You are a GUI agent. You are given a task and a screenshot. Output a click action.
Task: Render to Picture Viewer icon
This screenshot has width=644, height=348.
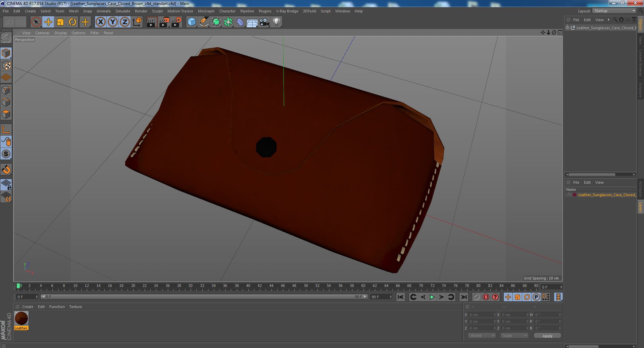[164, 22]
